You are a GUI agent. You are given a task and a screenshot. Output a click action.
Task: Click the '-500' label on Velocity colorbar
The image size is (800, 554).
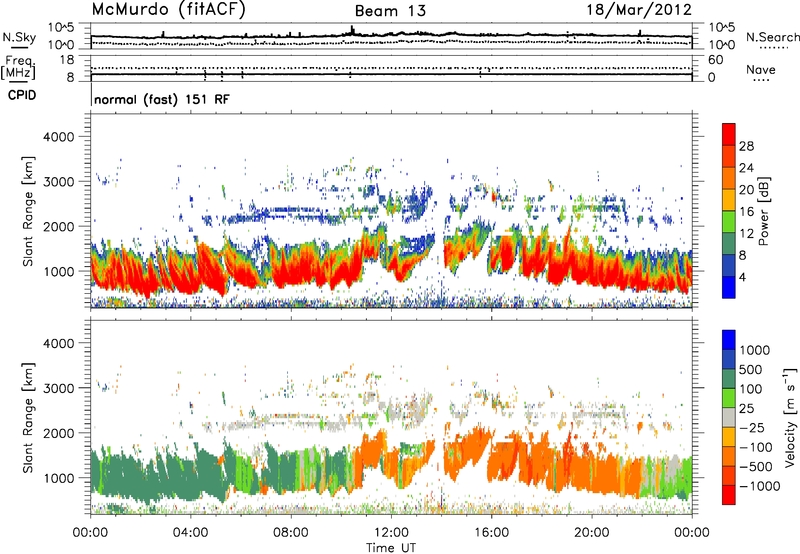coord(756,467)
